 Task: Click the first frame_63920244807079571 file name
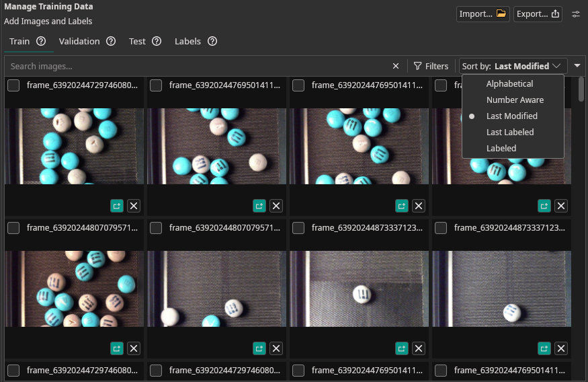coord(82,228)
